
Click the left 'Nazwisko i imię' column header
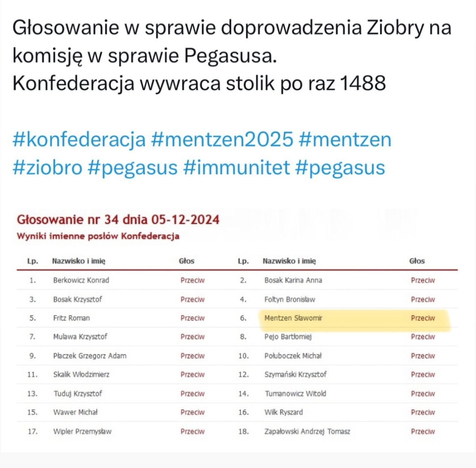pyautogui.click(x=79, y=261)
